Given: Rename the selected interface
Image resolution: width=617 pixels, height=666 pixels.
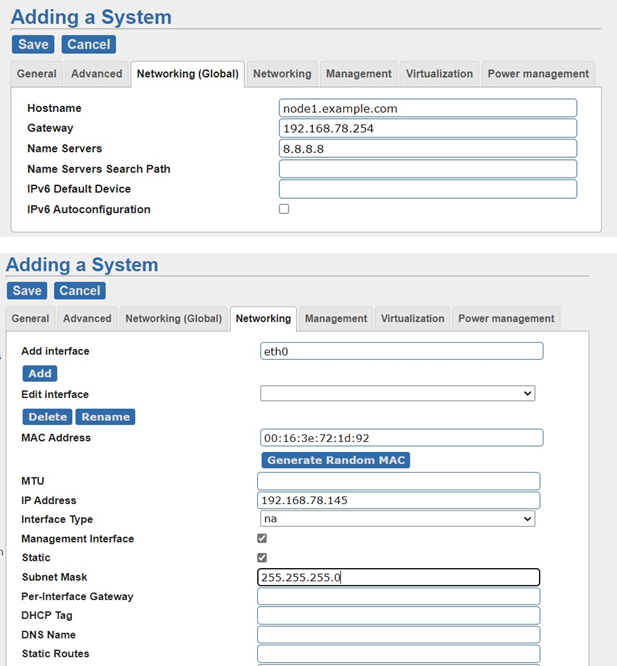Looking at the screenshot, I should pyautogui.click(x=105, y=417).
